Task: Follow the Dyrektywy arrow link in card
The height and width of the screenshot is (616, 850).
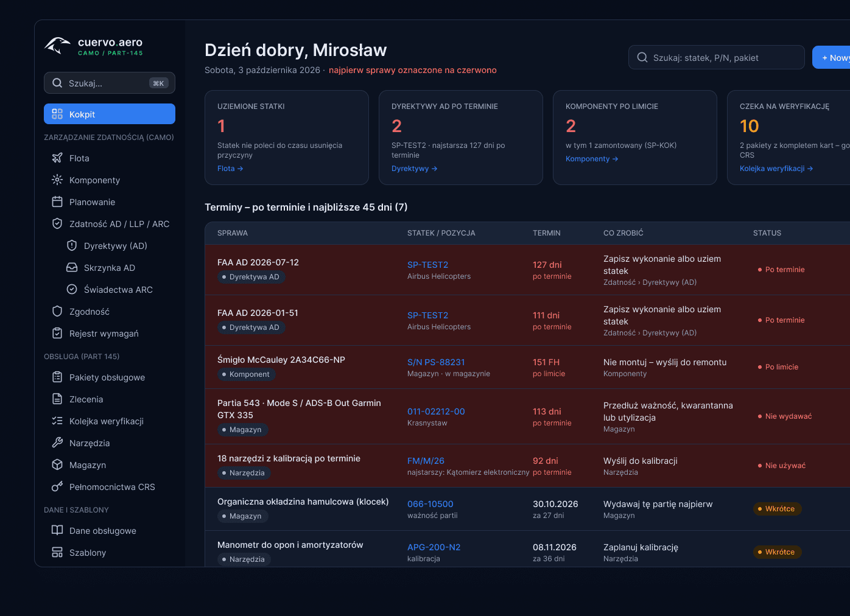Action: point(415,169)
